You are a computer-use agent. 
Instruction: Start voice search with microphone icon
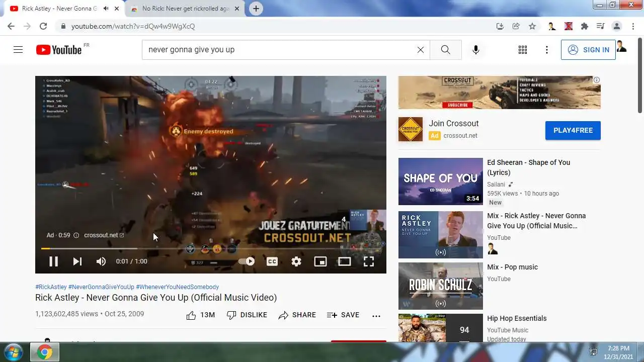pyautogui.click(x=476, y=50)
